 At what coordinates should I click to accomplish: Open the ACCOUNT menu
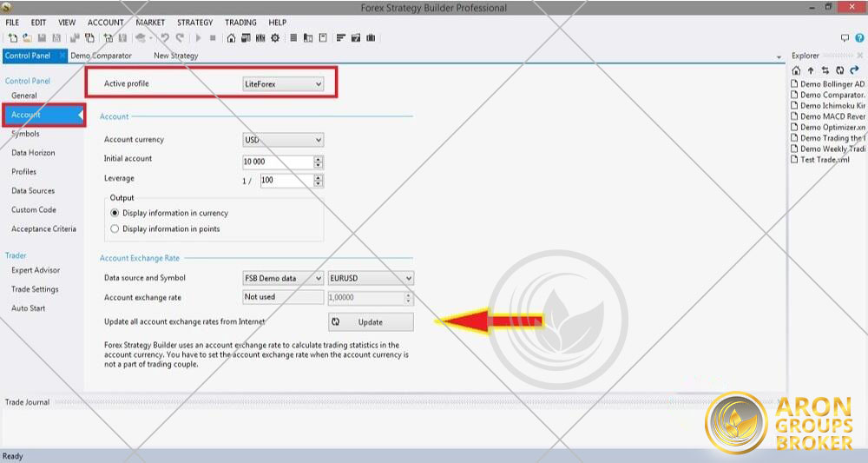[106, 23]
